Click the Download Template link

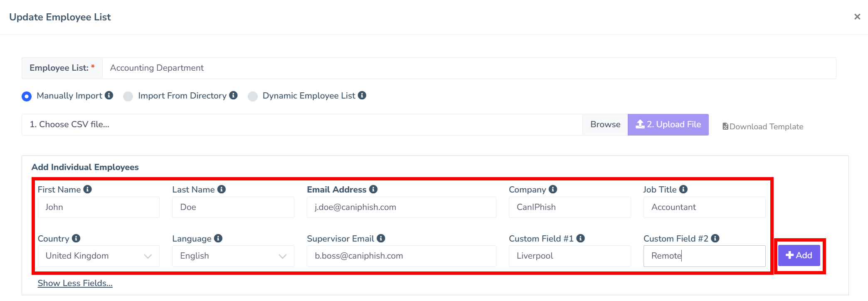tap(763, 126)
